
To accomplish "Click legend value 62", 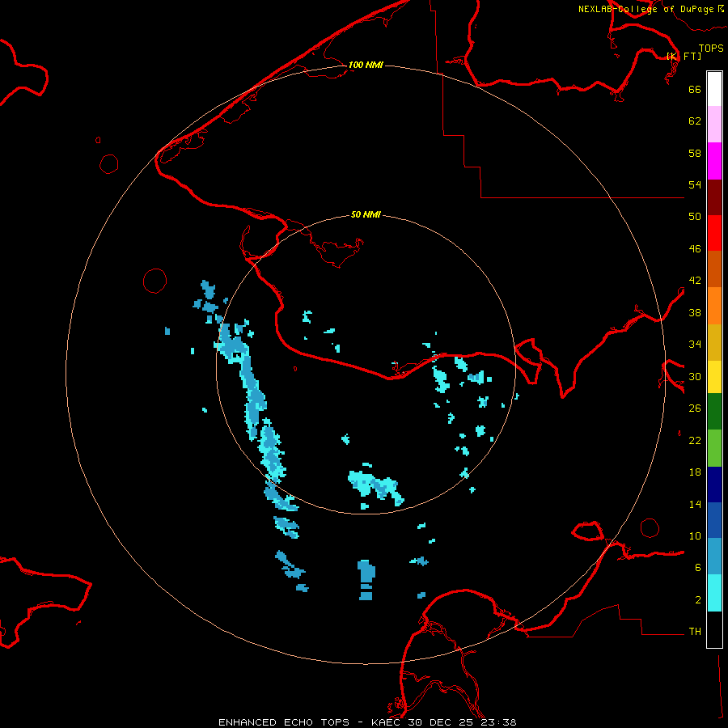I will [x=695, y=121].
